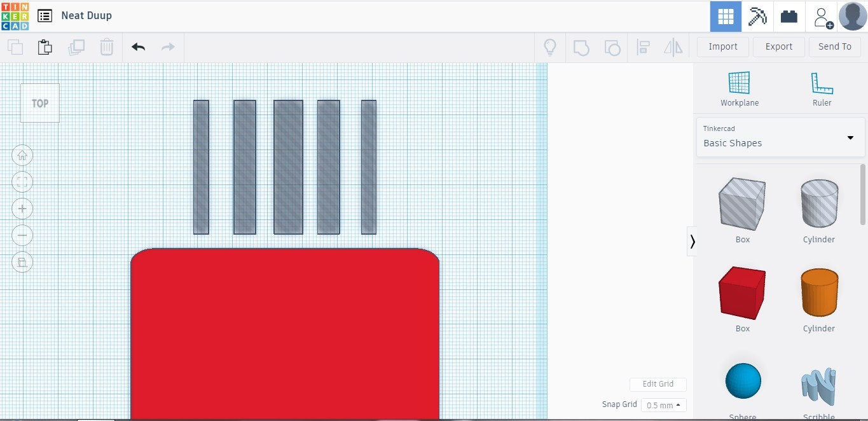Pick the striped hole Box shape
Image resolution: width=868 pixels, height=421 pixels.
coord(742,205)
